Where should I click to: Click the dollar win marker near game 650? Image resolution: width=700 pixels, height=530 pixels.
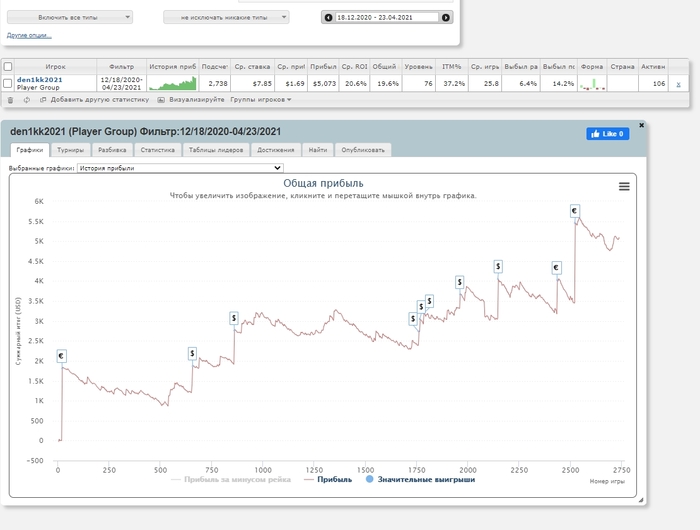click(x=192, y=354)
